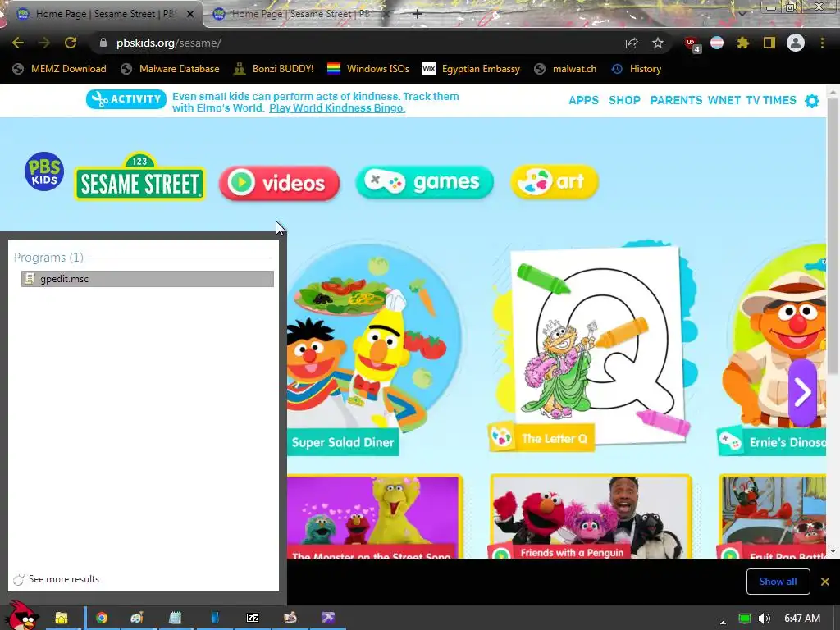Click the browser back arrow

click(18, 43)
